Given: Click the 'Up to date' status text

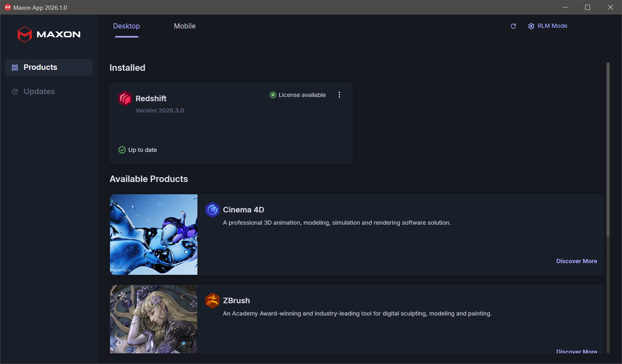Looking at the screenshot, I should point(142,150).
